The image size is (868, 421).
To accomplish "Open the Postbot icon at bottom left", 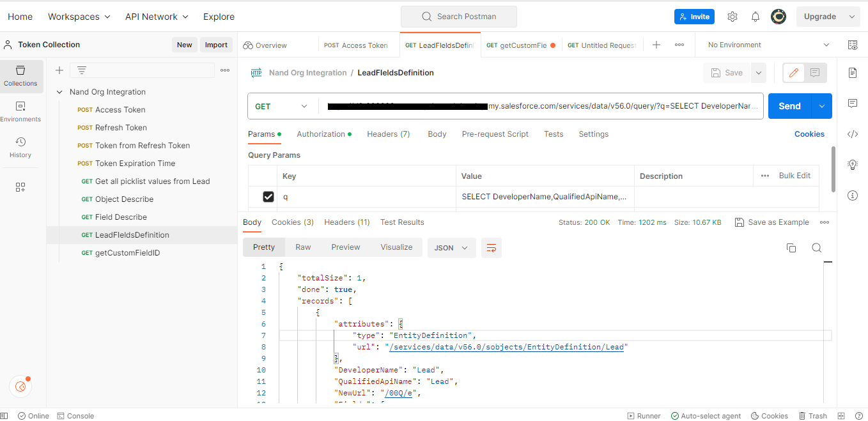I will [x=20, y=387].
